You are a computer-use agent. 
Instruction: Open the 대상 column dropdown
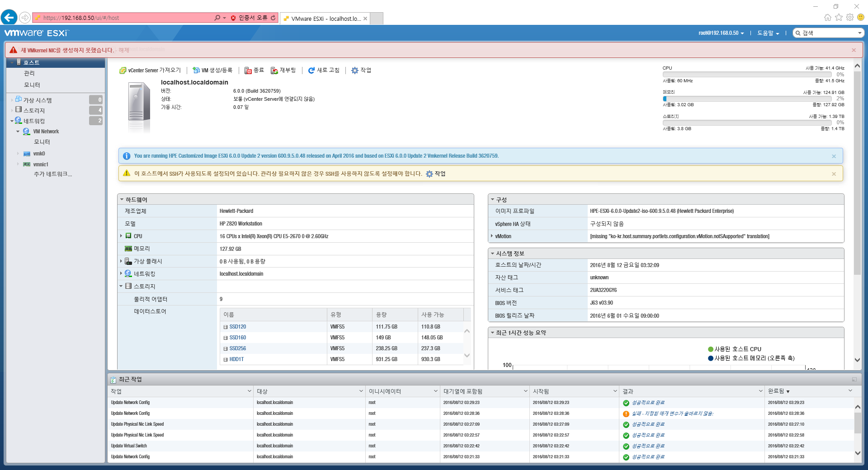(361, 391)
